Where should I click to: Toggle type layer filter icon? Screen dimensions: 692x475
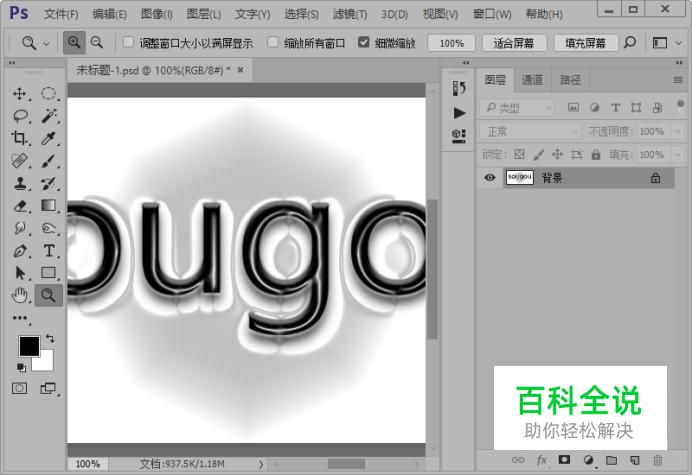click(615, 107)
